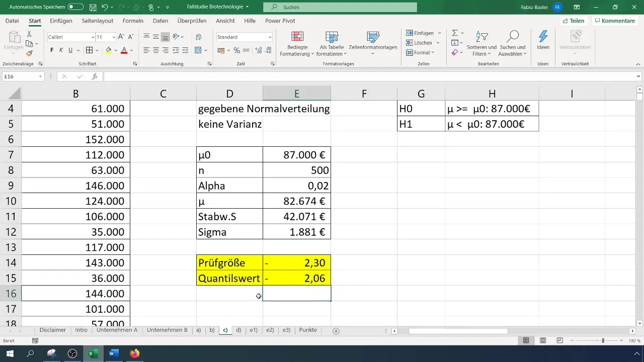Align text to the right

(166, 50)
